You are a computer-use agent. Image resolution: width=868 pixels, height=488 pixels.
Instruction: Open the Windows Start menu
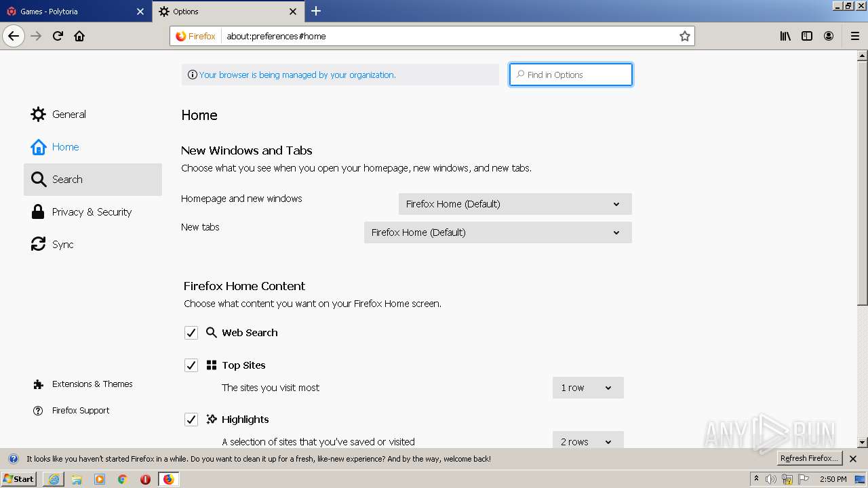[19, 479]
